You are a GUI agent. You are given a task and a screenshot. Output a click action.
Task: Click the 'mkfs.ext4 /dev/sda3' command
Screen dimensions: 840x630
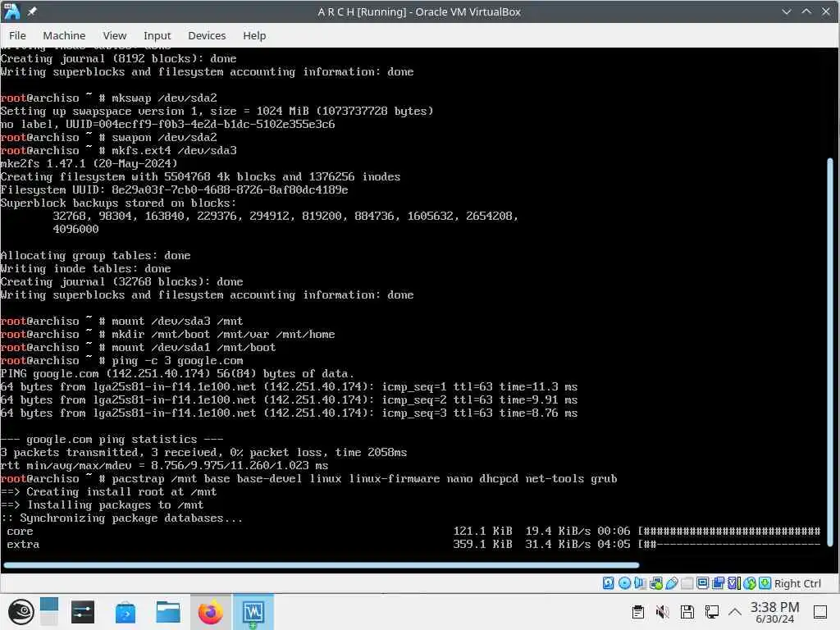[x=174, y=151]
